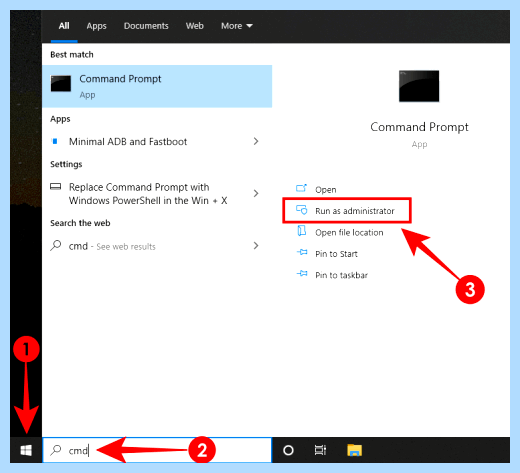
Task: Launch File Explorer from the taskbar
Action: click(354, 450)
